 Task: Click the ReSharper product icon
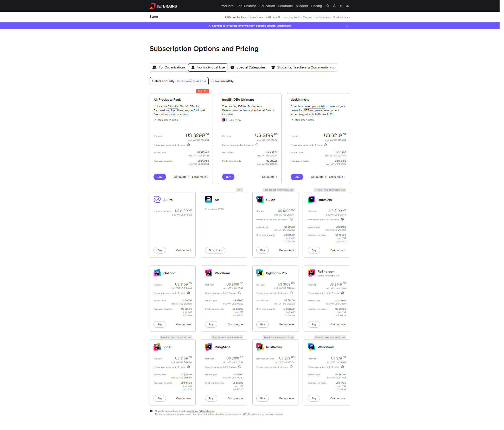coord(311,273)
